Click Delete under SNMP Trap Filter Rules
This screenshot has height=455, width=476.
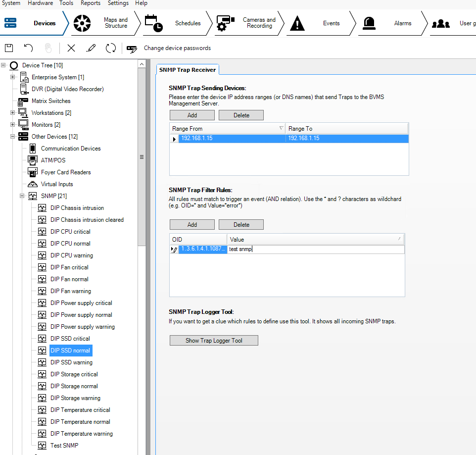(241, 225)
